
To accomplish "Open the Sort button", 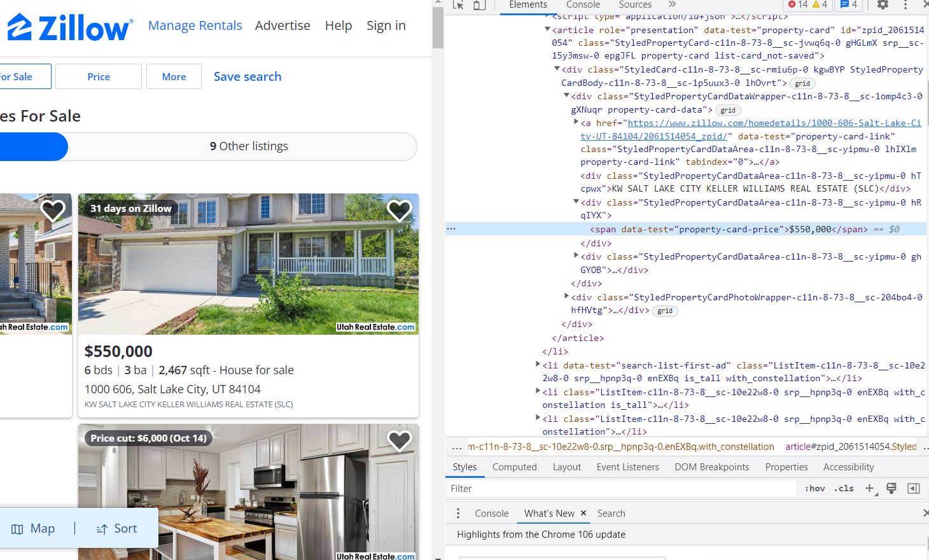I will (x=116, y=528).
